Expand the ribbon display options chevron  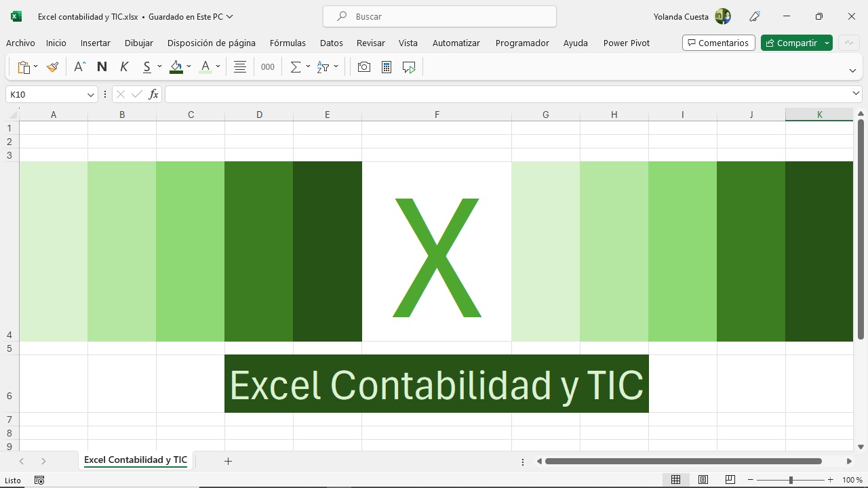pyautogui.click(x=852, y=70)
